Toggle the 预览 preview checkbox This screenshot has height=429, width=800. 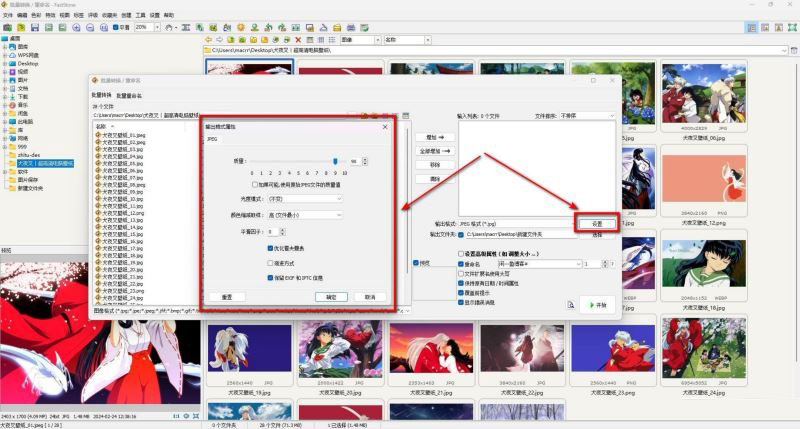click(416, 263)
